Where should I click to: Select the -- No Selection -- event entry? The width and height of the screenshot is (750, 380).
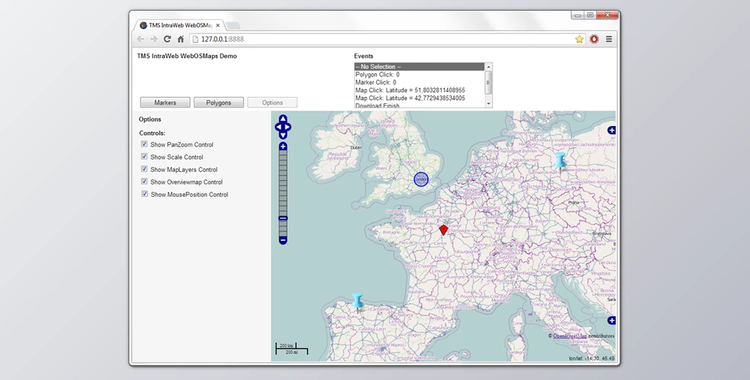click(x=419, y=67)
